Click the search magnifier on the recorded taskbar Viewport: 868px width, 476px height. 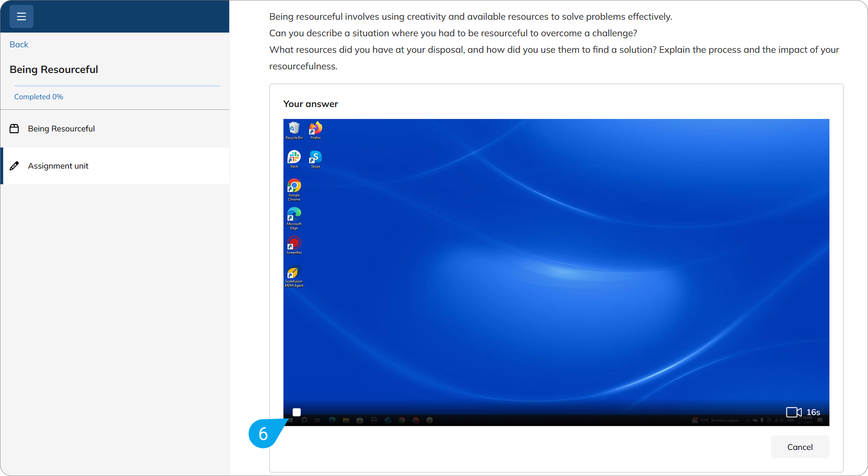pyautogui.click(x=304, y=420)
